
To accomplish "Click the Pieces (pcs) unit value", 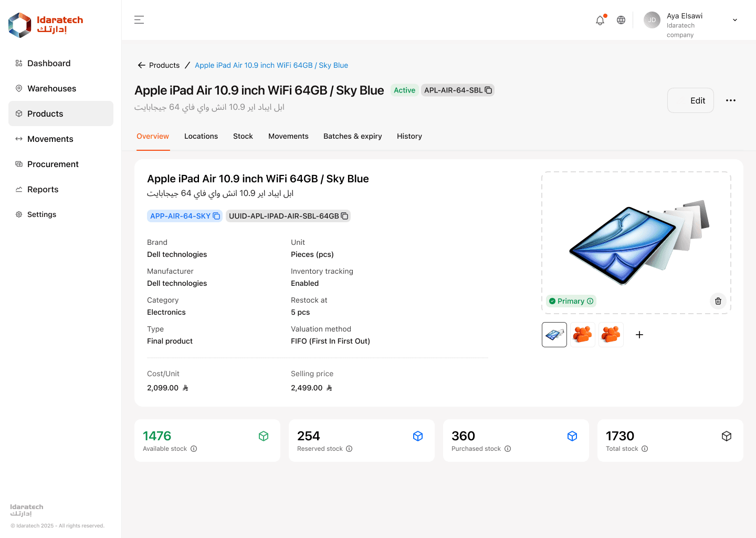I will click(312, 254).
